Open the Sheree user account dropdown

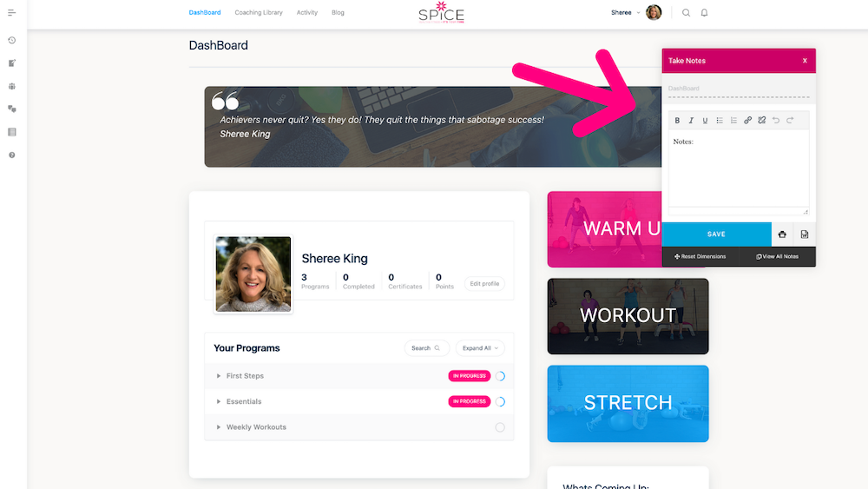pos(626,12)
